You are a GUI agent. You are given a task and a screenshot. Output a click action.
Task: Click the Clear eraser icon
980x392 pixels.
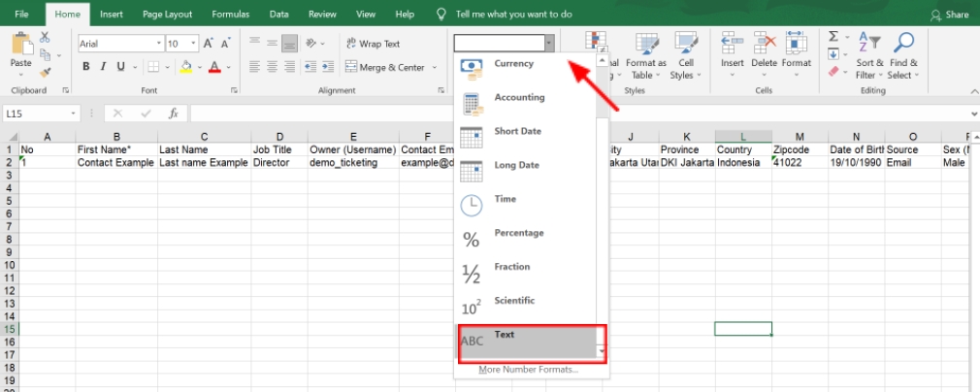click(833, 71)
